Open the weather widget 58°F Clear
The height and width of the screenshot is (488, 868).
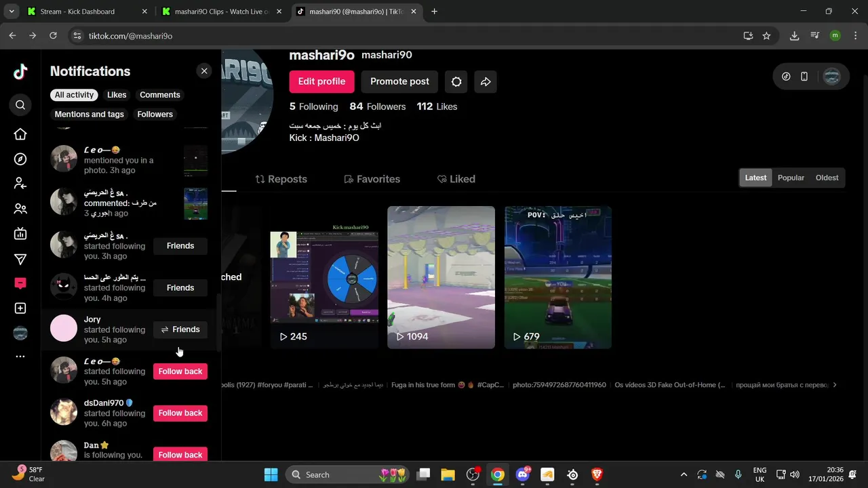[x=28, y=474]
